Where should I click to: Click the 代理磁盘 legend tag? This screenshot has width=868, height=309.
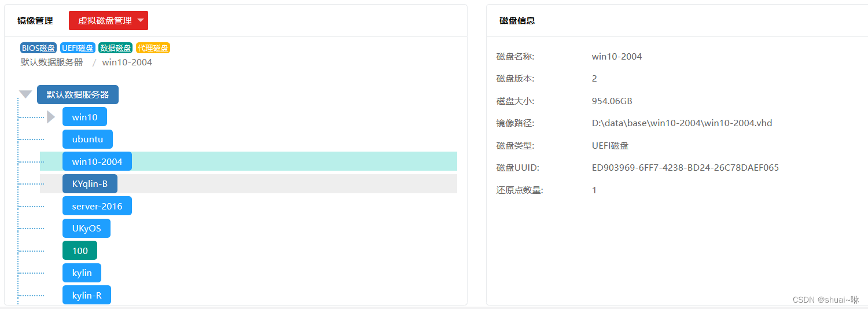point(153,48)
